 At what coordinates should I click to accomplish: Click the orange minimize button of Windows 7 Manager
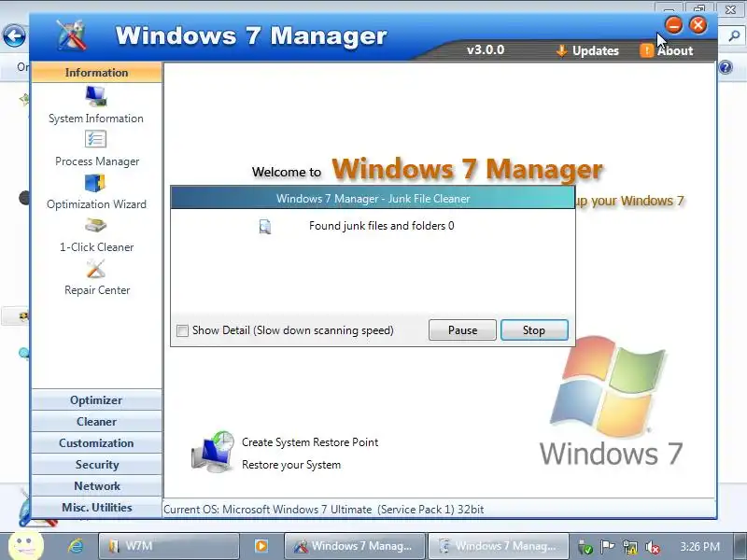674,25
